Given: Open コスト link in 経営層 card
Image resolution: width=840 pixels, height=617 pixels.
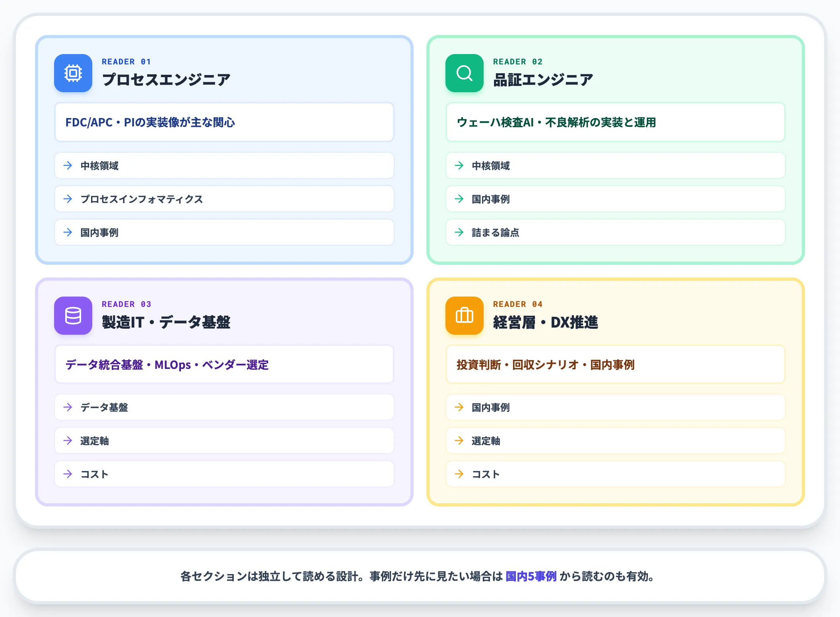Looking at the screenshot, I should pyautogui.click(x=616, y=474).
